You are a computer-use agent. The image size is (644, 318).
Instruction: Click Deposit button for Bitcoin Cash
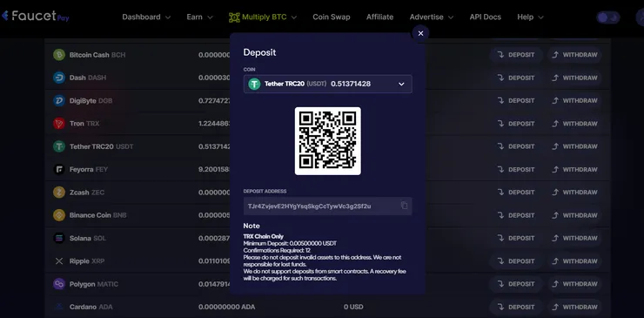tap(516, 55)
